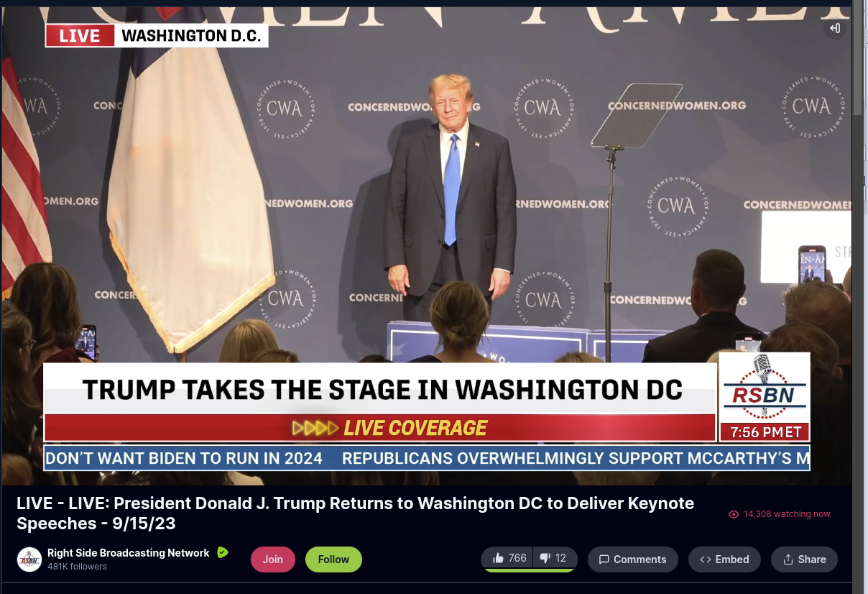Click the live video title text
Screen dimensions: 868x594
pos(355,513)
